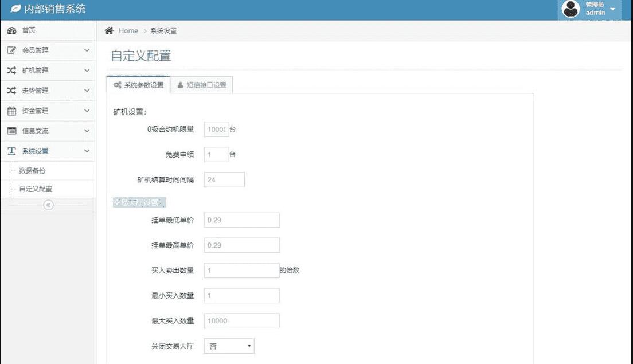
Task: Click the 会员管理 edit icon
Action: coord(11,50)
